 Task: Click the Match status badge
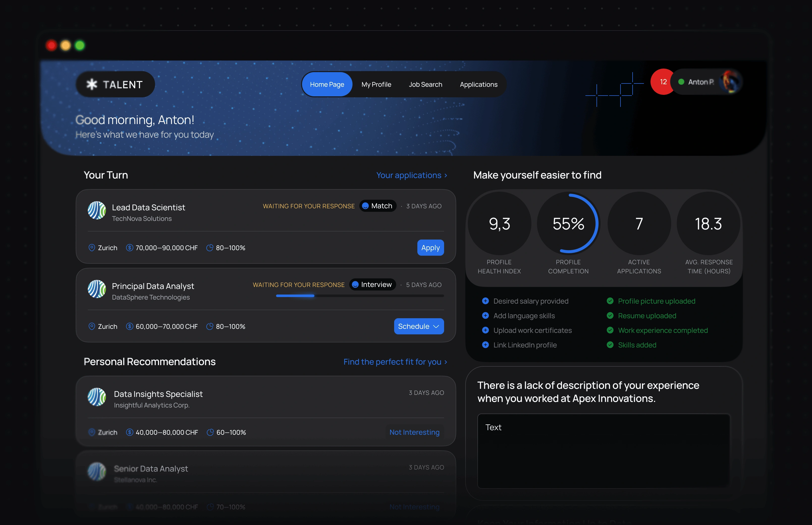[x=377, y=206]
